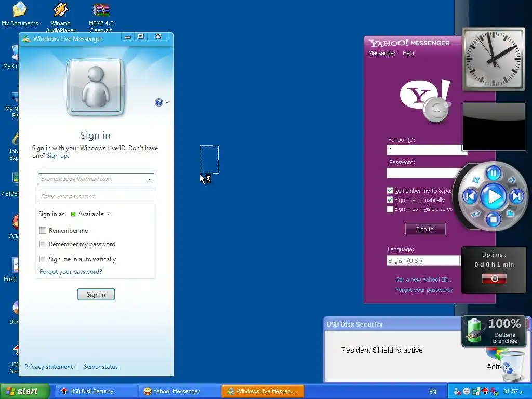Viewport: 532px width, 399px height.
Task: Open the Server status link
Action: (x=101, y=367)
